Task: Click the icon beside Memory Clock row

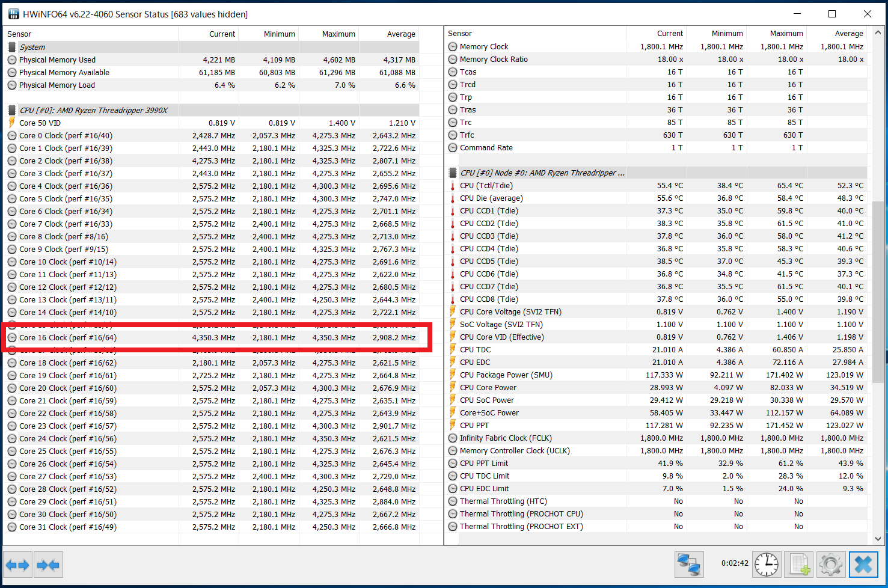Action: click(x=453, y=46)
